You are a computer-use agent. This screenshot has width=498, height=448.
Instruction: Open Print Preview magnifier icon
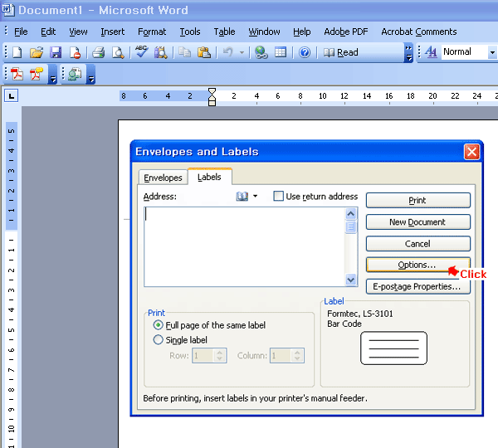[118, 53]
